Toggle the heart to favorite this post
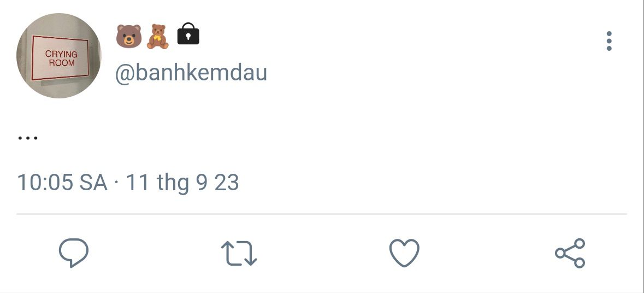The width and height of the screenshot is (644, 293). click(x=404, y=253)
